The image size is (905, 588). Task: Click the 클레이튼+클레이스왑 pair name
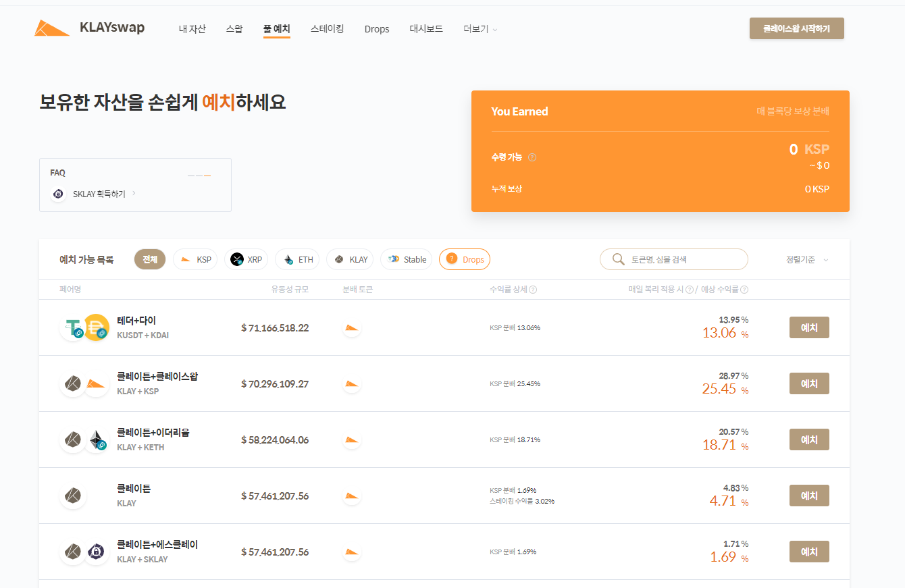(x=157, y=377)
